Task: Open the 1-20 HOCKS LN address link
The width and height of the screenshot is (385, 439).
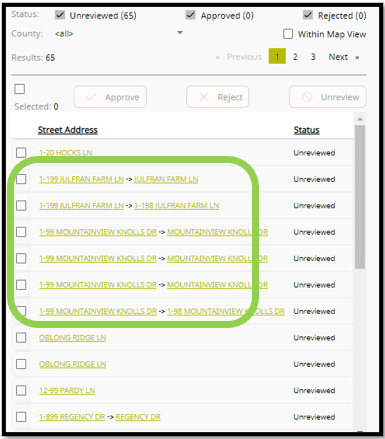Action: pos(66,153)
